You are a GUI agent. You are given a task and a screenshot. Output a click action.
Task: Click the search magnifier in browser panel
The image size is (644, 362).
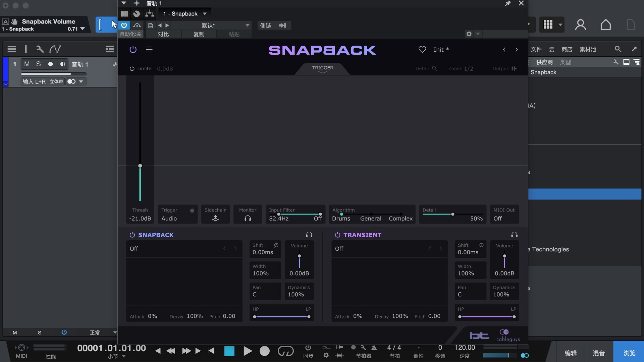pos(618,49)
